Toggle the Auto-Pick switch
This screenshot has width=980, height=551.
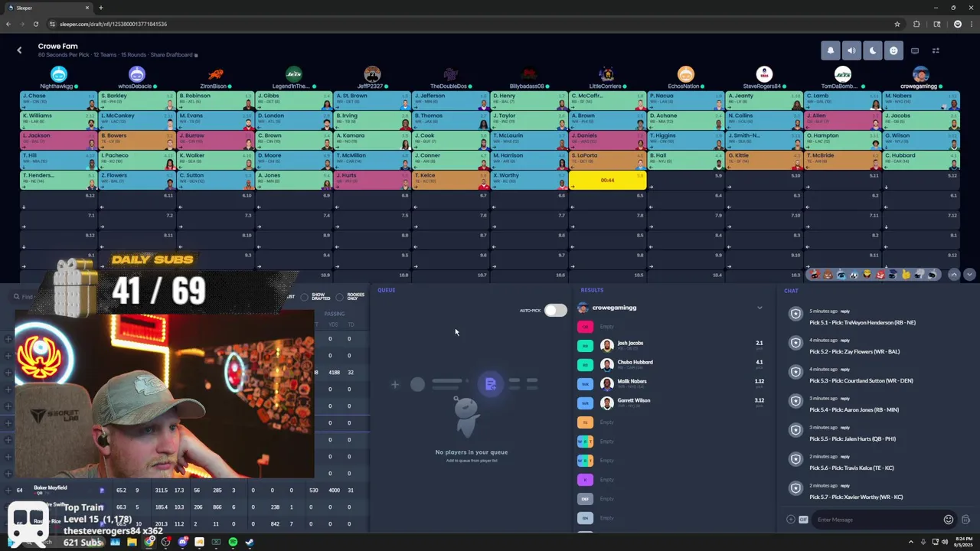click(x=555, y=310)
